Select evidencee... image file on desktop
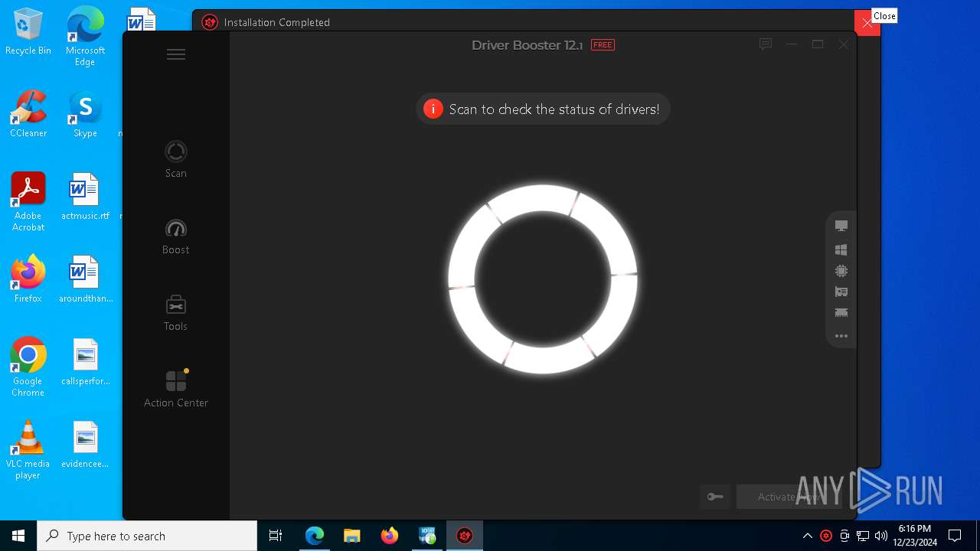Screen dimensions: 980x551 coord(85,445)
